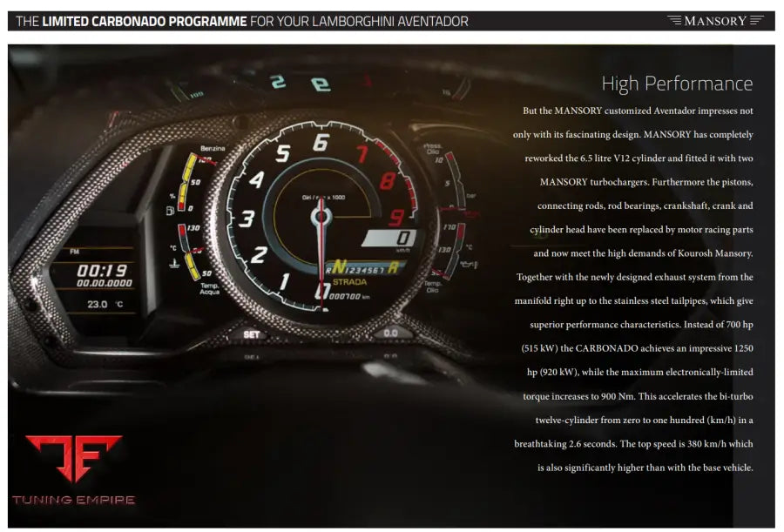Click the FM radio label
The image size is (784, 532).
pos(75,252)
